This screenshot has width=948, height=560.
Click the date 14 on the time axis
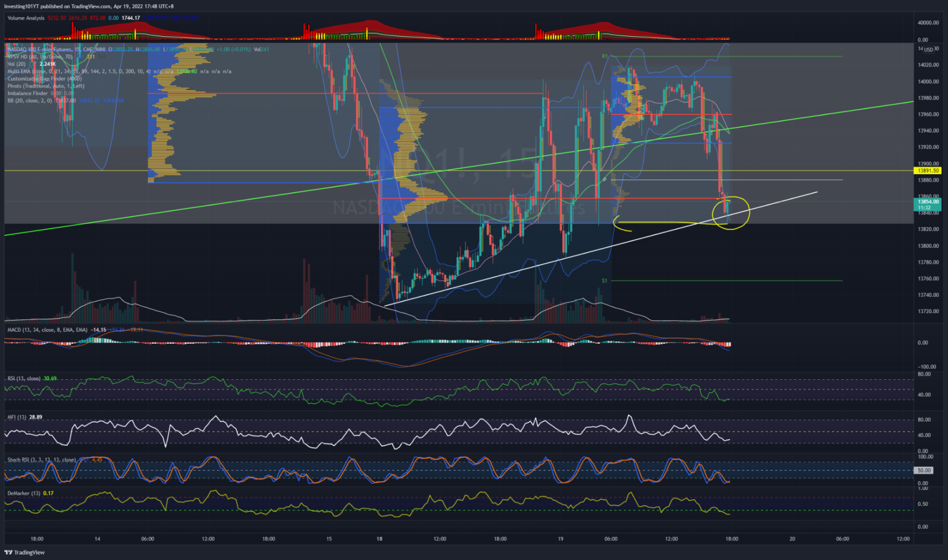tap(97, 539)
